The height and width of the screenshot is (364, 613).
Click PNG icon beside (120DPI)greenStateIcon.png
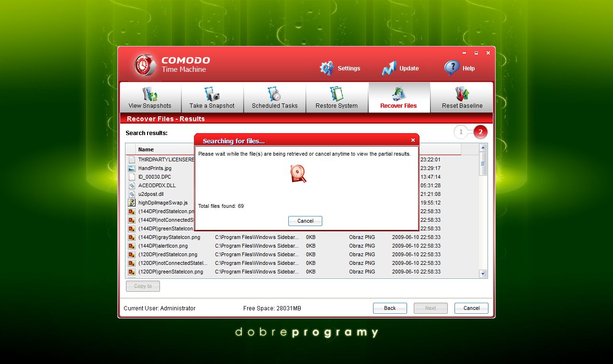(131, 272)
